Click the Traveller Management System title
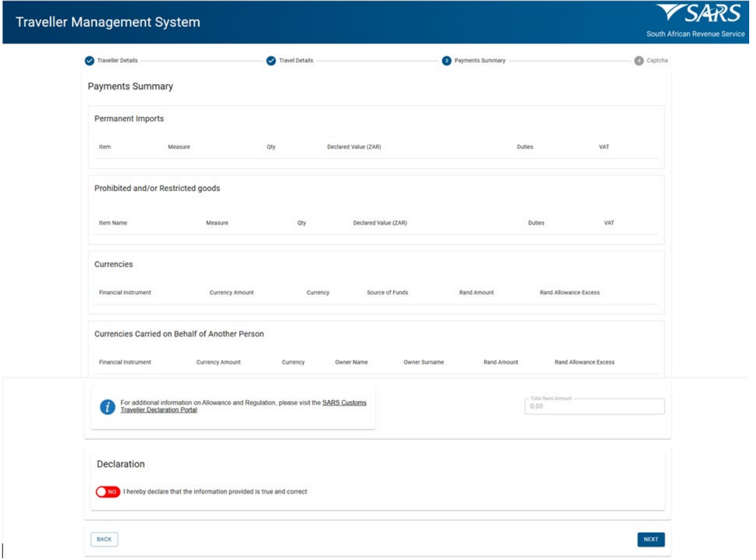Image resolution: width=756 pixels, height=560 pixels. [108, 22]
